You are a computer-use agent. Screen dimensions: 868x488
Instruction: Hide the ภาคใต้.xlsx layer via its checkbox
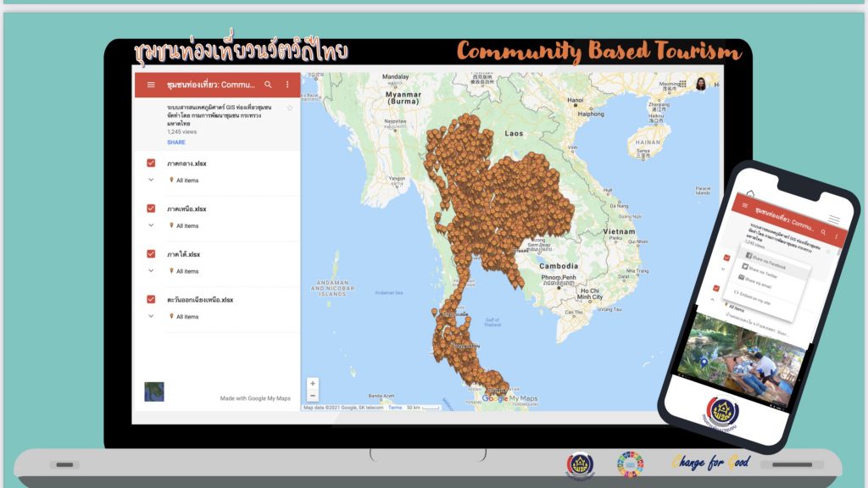151,254
